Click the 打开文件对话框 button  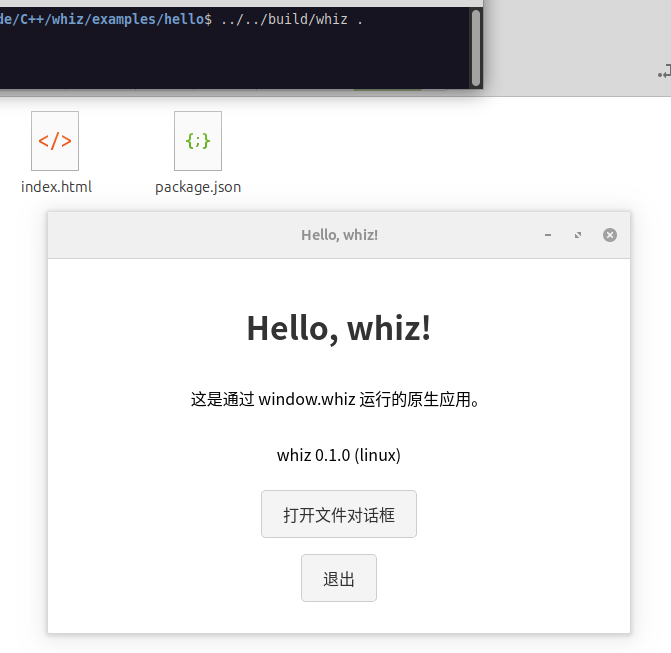coord(338,514)
